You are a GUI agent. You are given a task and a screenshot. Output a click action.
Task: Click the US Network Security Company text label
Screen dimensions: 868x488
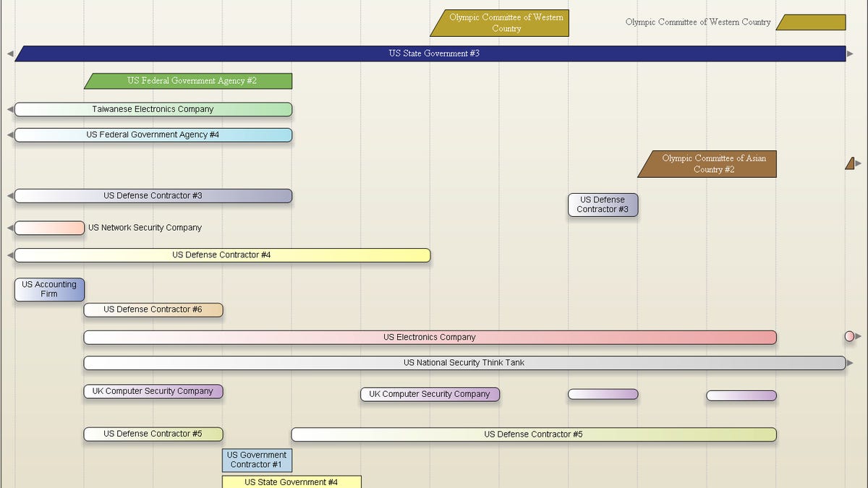[x=145, y=228]
